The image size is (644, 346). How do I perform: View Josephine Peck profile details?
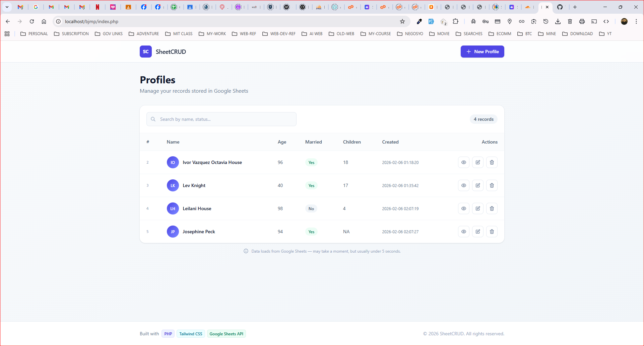(x=463, y=232)
